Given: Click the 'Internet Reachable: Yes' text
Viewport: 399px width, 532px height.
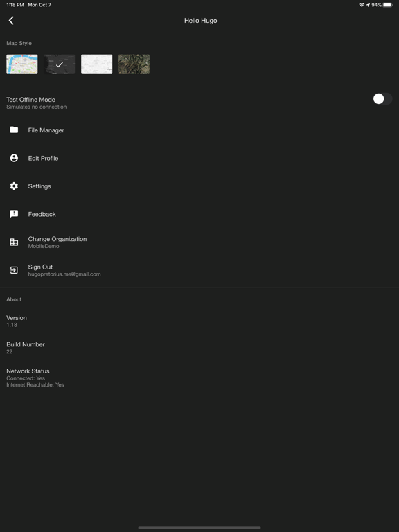Looking at the screenshot, I should click(x=35, y=384).
